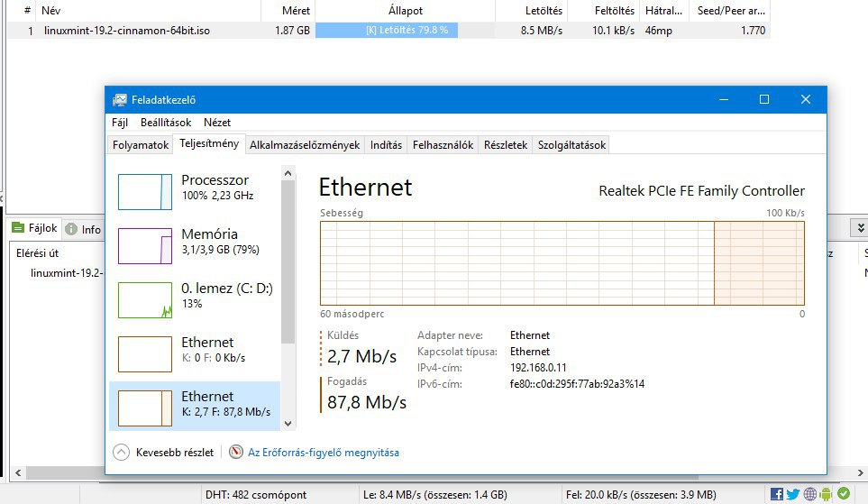Click the Task Manager title bar icon
Screen dimensions: 868x504
120,100
